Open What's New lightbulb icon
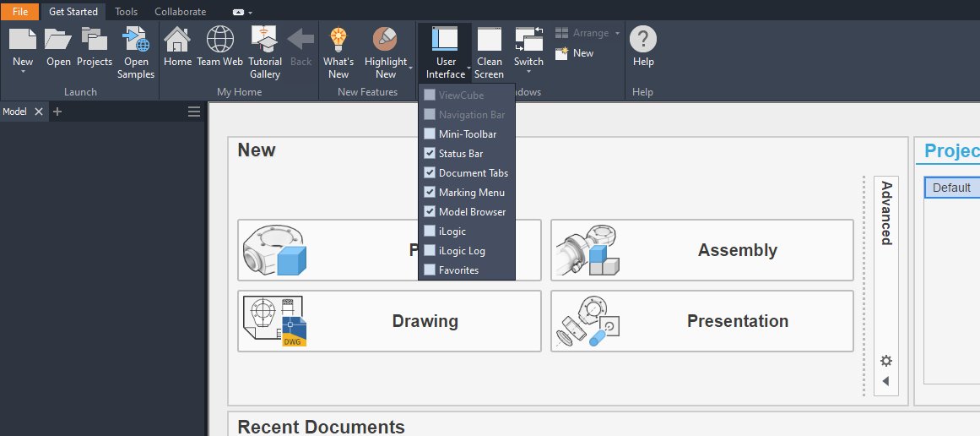Image resolution: width=980 pixels, height=436 pixels. coord(338,39)
